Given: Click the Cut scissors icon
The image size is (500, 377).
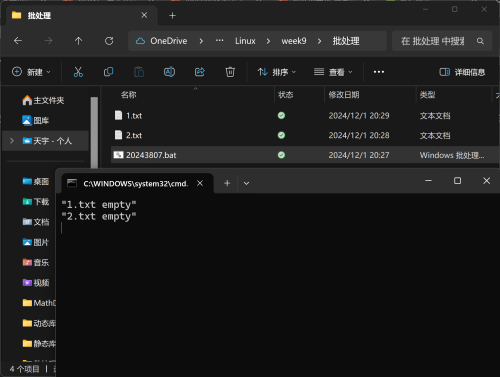Looking at the screenshot, I should pyautogui.click(x=78, y=72).
